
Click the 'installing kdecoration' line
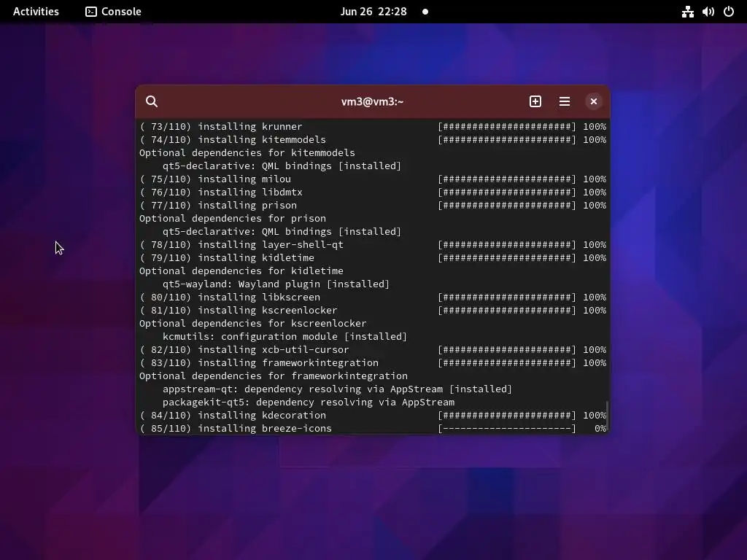tap(373, 415)
